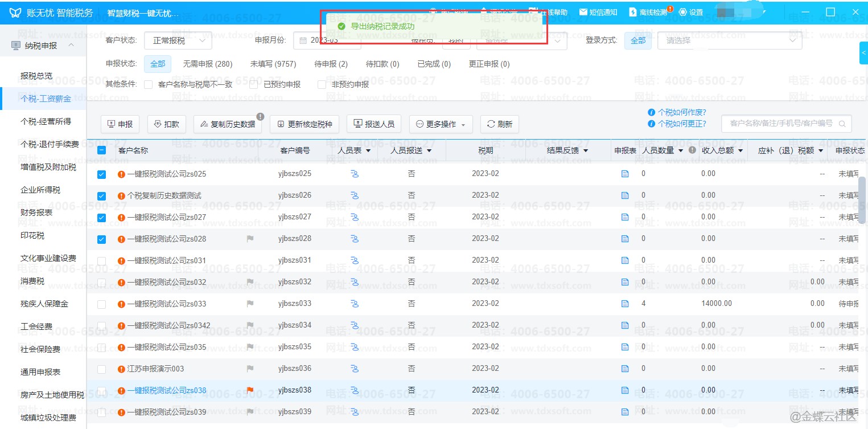Collapse the 纳税申报 sidebar section
Image resolution: width=868 pixels, height=429 pixels.
(71, 46)
